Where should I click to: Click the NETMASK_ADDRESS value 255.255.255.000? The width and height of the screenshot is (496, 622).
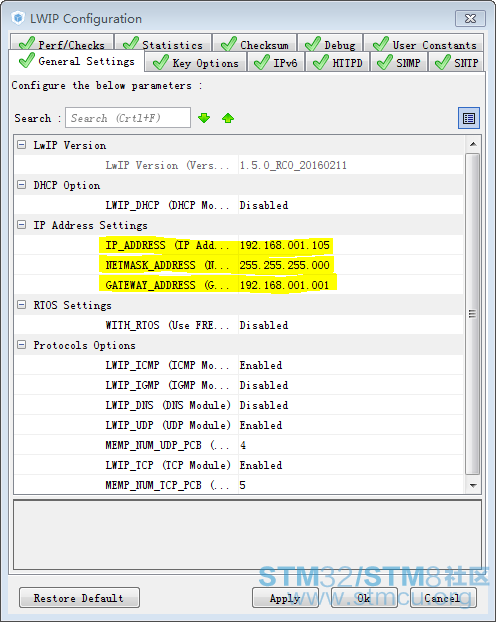pyautogui.click(x=285, y=265)
